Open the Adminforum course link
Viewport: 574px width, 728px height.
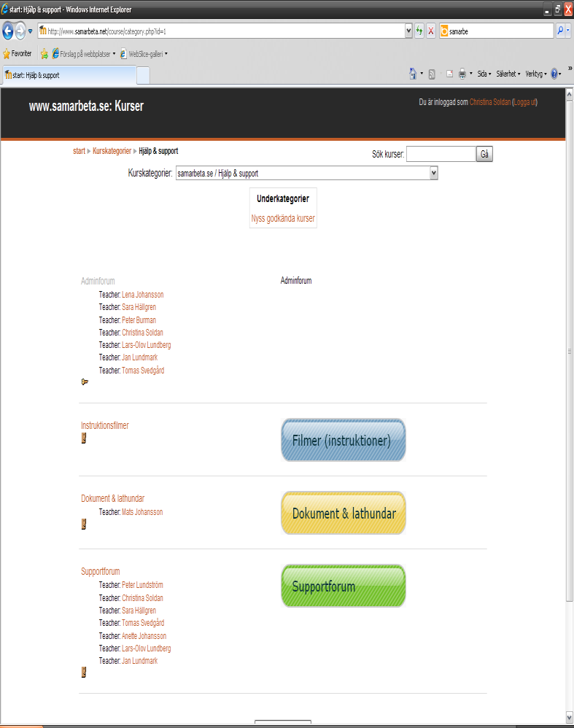pos(98,281)
